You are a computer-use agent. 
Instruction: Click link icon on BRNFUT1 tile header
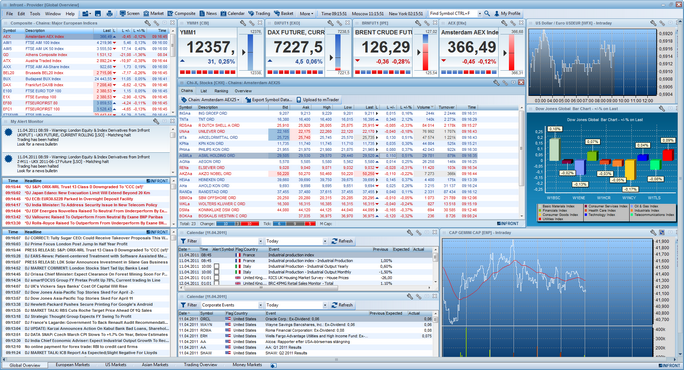point(426,23)
